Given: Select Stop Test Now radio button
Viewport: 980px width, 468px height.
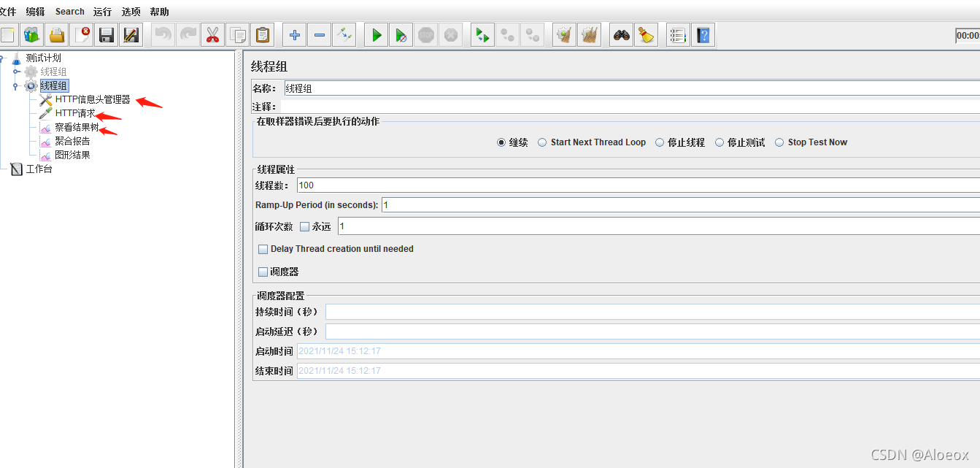Looking at the screenshot, I should coord(779,142).
